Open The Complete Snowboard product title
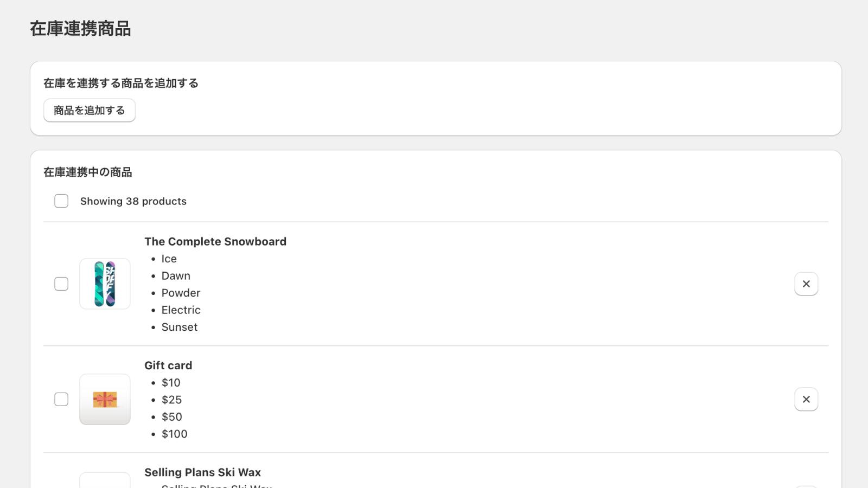The width and height of the screenshot is (868, 488). tap(215, 241)
